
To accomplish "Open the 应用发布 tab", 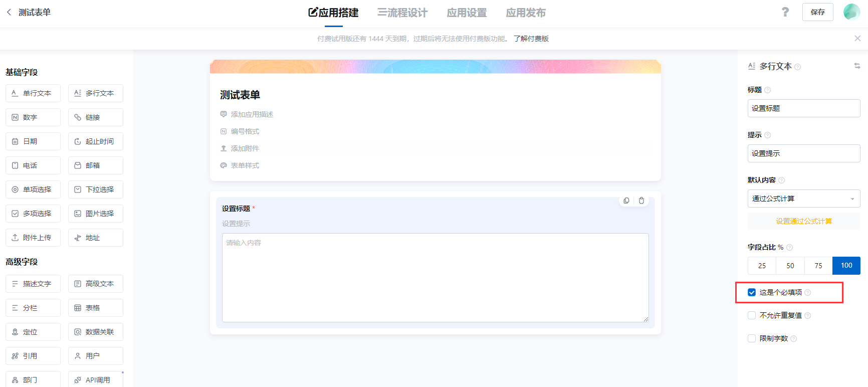I will [x=526, y=13].
